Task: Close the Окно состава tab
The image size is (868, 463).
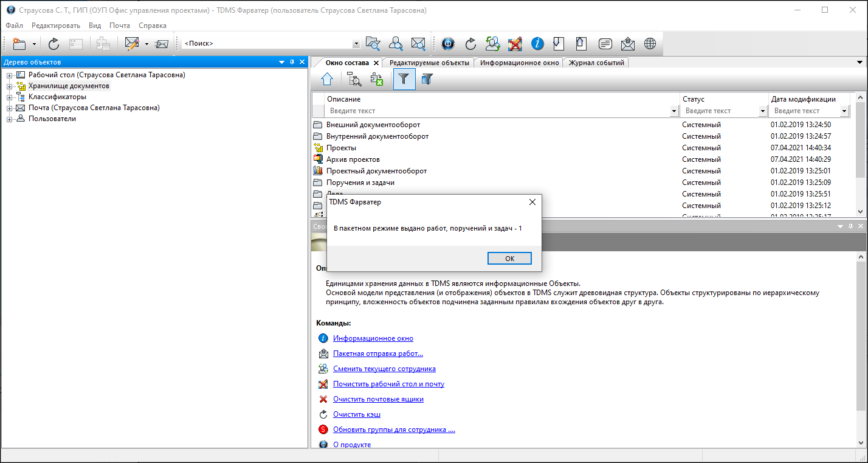Action: pos(376,63)
